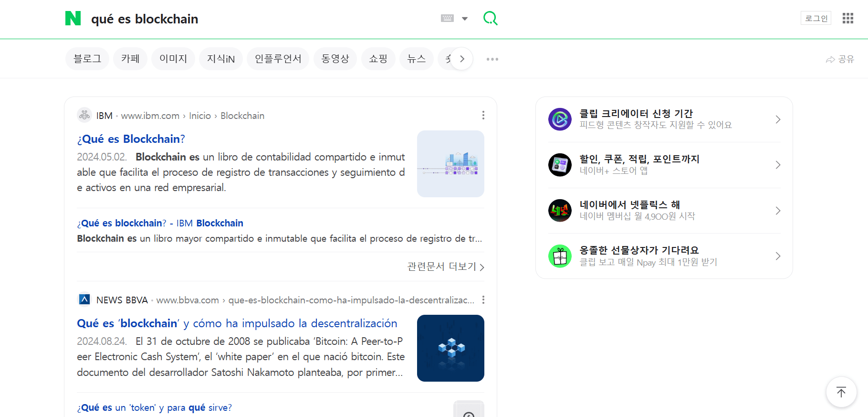Click the green search magnifier icon
This screenshot has height=417, width=868.
click(490, 19)
